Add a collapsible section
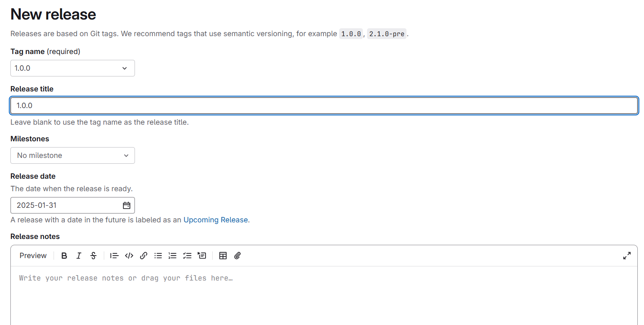Screen dimensions: 644x325 [x=202, y=256]
